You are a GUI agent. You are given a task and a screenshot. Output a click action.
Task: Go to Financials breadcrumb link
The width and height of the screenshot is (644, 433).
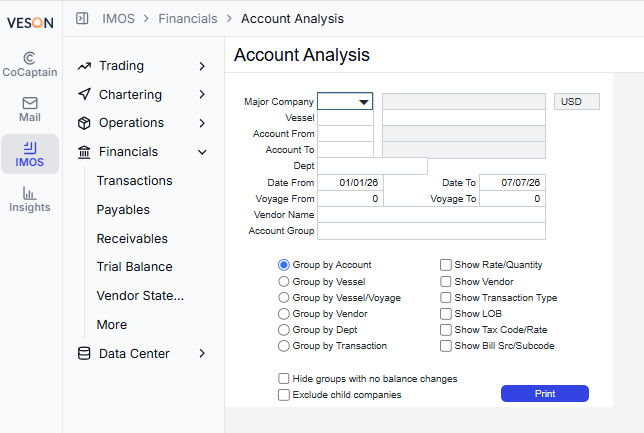pyautogui.click(x=188, y=18)
